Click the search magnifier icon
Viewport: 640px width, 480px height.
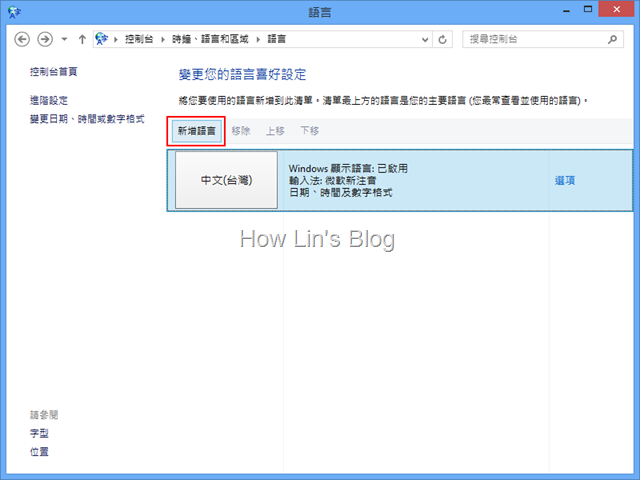(612, 39)
